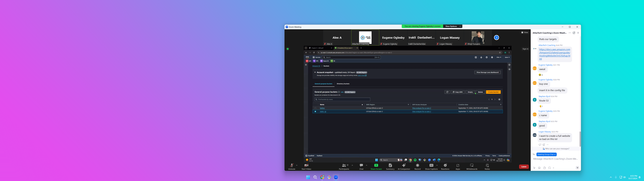Click the green Share Screen icon
This screenshot has height=181, width=644.
376,165
